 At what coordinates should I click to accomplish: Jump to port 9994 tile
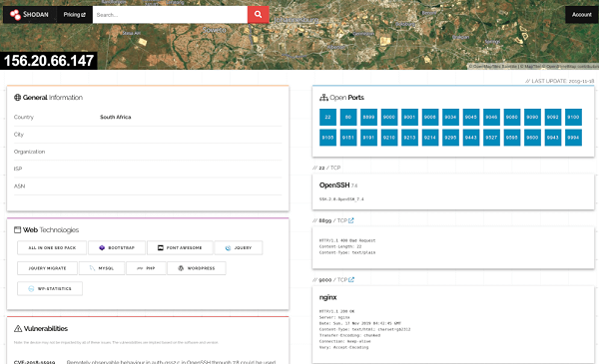(573, 138)
